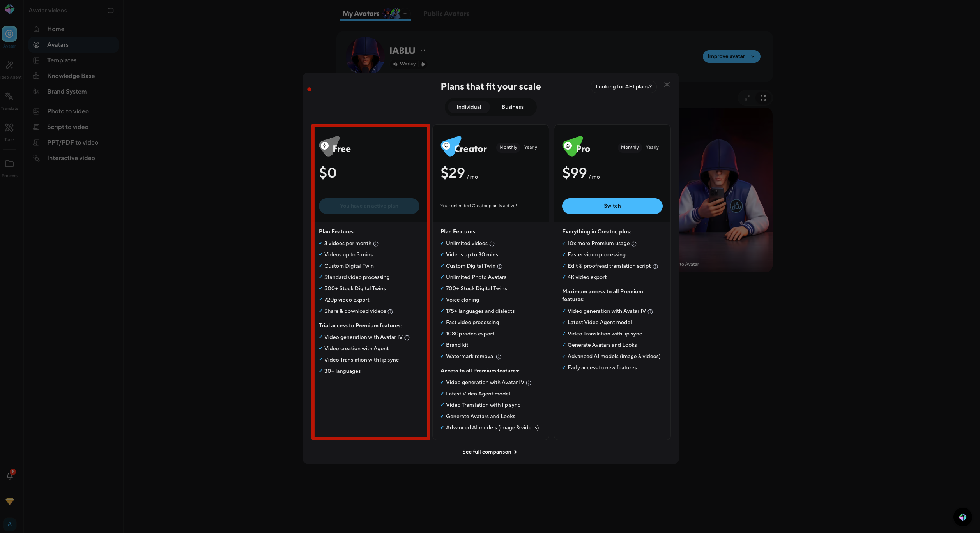The image size is (980, 533).
Task: Switch to the Public Avatars tab
Action: click(x=446, y=13)
